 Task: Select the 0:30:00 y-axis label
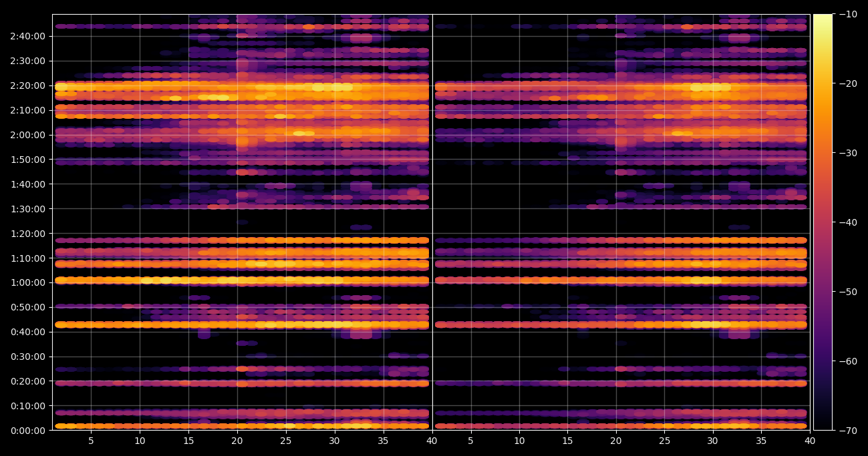[x=29, y=357]
